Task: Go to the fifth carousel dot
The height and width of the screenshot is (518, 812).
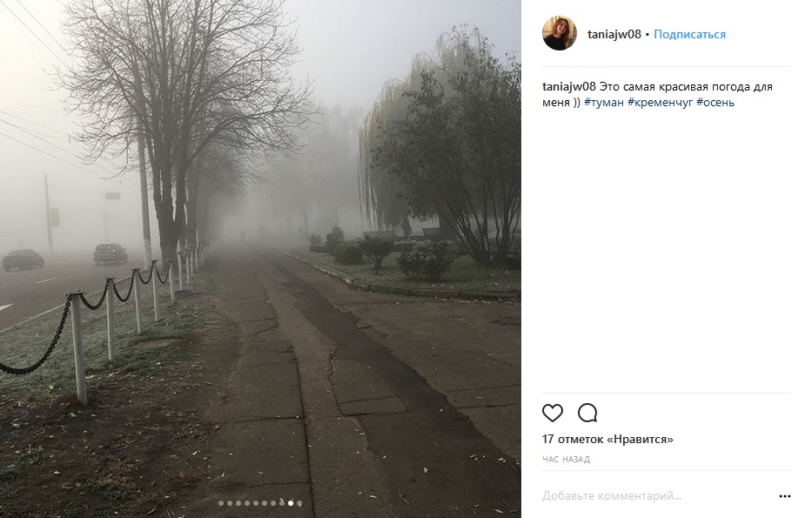Action: [x=256, y=503]
